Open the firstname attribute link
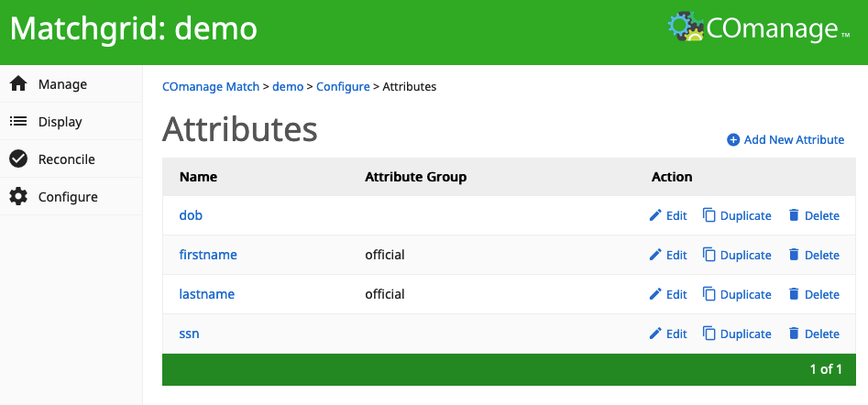 click(208, 255)
